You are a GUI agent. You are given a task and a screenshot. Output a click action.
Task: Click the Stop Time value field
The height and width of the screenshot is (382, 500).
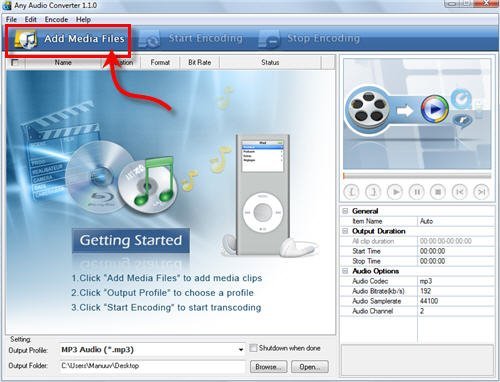point(456,261)
